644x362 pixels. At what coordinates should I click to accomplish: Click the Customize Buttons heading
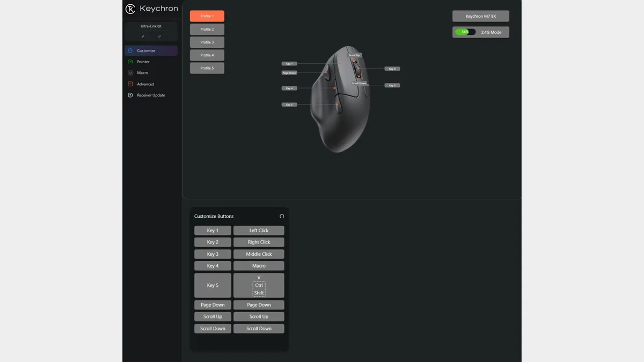(214, 216)
